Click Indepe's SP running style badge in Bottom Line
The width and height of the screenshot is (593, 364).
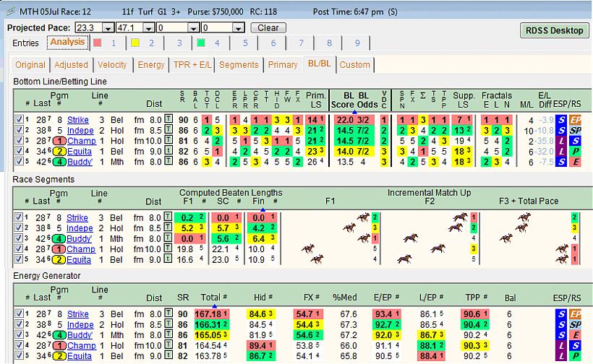tap(575, 130)
